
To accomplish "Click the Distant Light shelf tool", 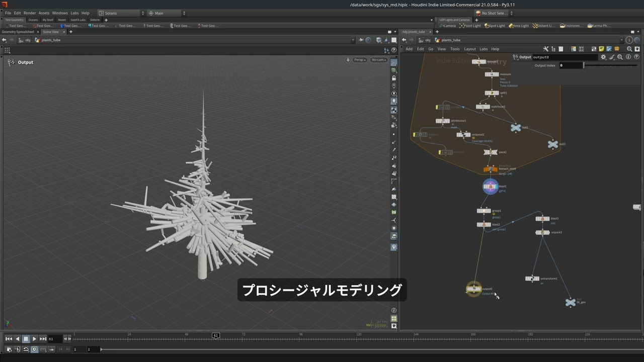I will [x=544, y=26].
